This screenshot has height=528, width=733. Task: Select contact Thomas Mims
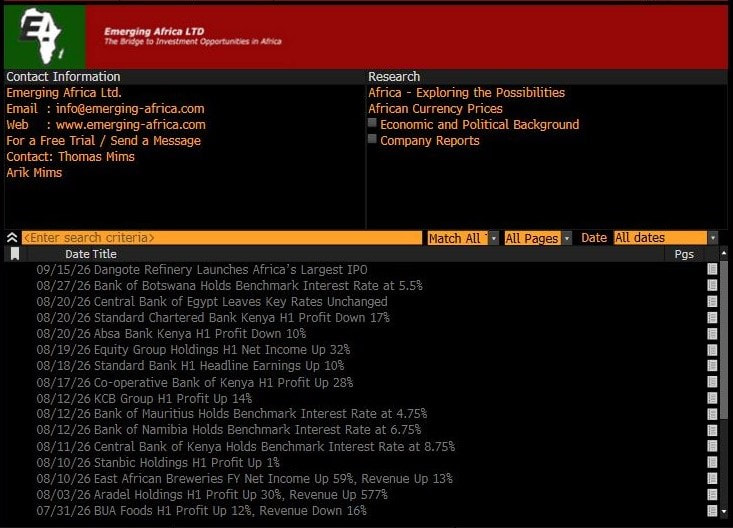(x=96, y=156)
